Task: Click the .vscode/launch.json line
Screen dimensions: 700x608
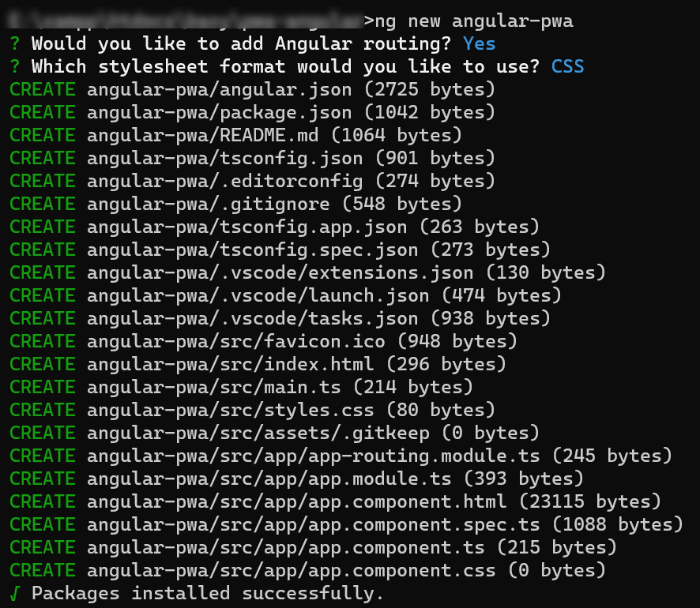Action: pyautogui.click(x=285, y=295)
